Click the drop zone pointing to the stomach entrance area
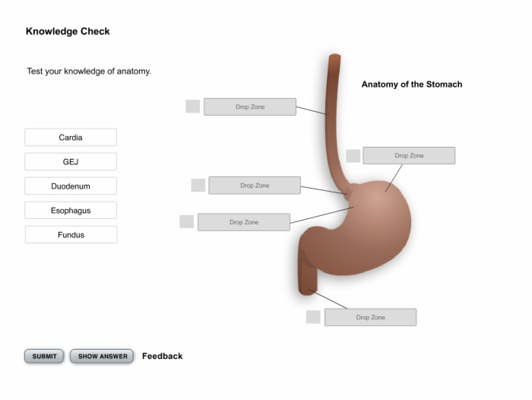532x400 pixels. coord(244,222)
